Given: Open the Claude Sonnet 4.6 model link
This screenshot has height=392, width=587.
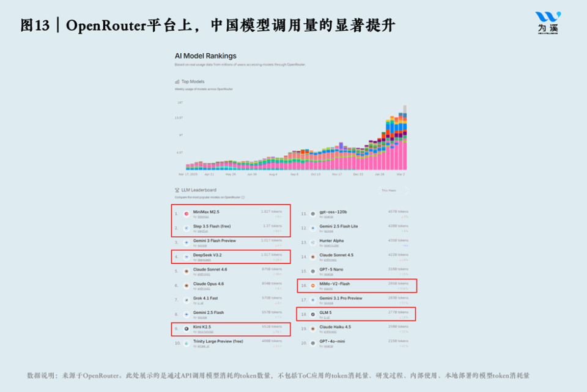Looking at the screenshot, I should point(210,270).
